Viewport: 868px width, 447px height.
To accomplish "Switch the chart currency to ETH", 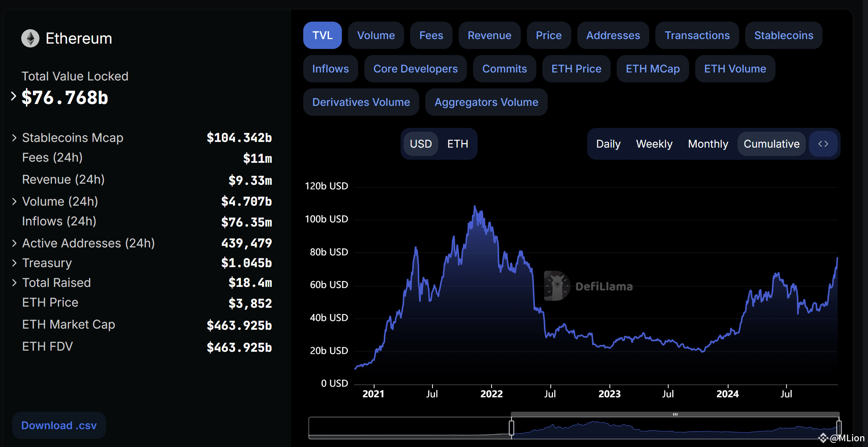I will pos(458,144).
